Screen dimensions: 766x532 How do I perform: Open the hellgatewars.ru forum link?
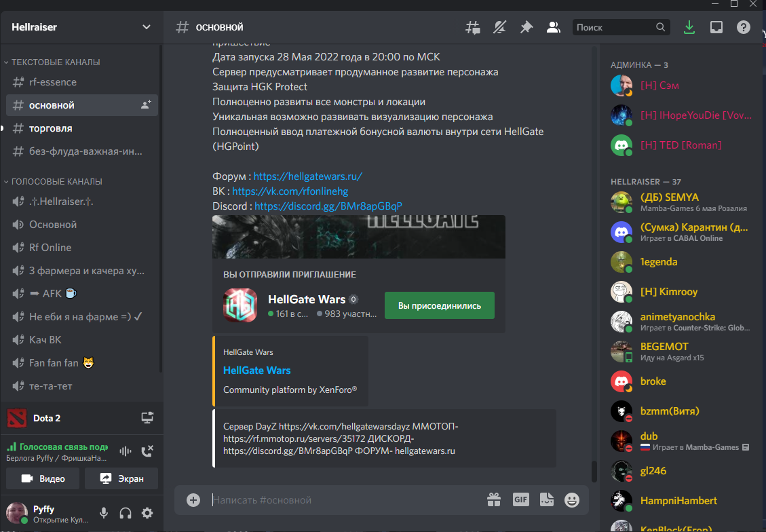coord(308,176)
